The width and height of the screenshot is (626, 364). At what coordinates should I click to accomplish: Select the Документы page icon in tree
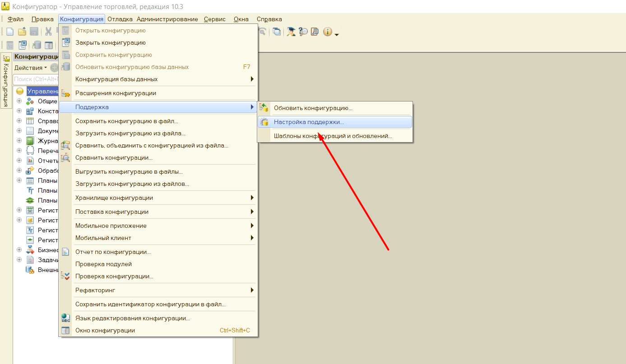click(30, 131)
